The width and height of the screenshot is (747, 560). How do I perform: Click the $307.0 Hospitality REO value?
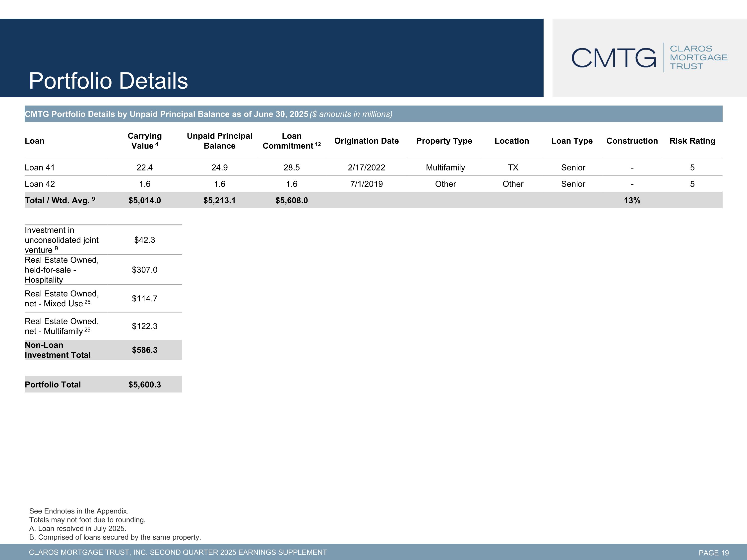[144, 270]
